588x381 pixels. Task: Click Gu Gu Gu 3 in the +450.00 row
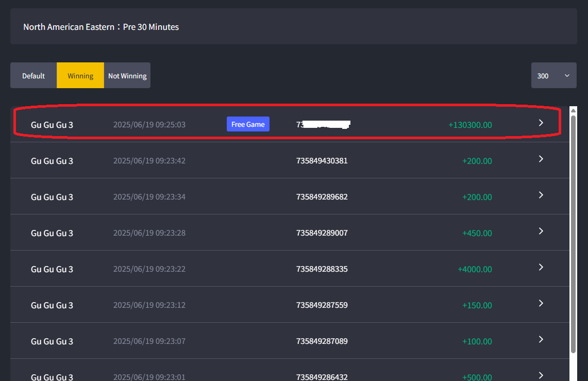52,233
